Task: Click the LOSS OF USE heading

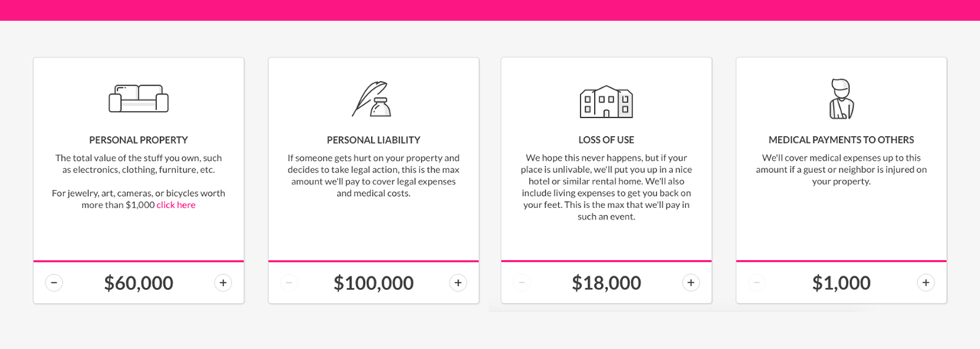Action: click(x=606, y=140)
